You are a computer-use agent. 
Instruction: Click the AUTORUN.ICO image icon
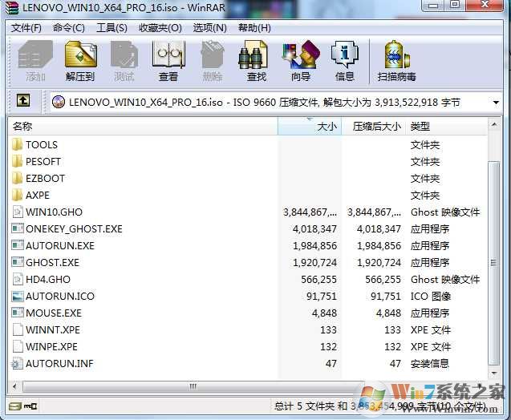pyautogui.click(x=18, y=296)
